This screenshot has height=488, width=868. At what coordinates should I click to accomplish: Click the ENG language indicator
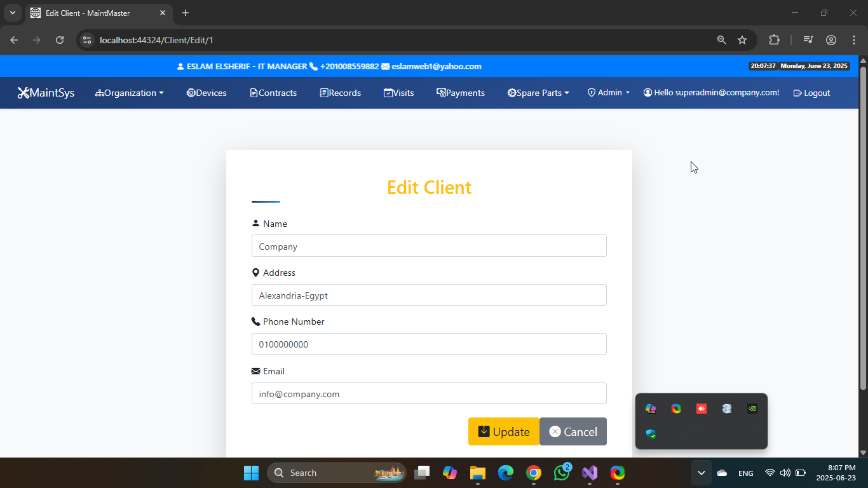746,473
